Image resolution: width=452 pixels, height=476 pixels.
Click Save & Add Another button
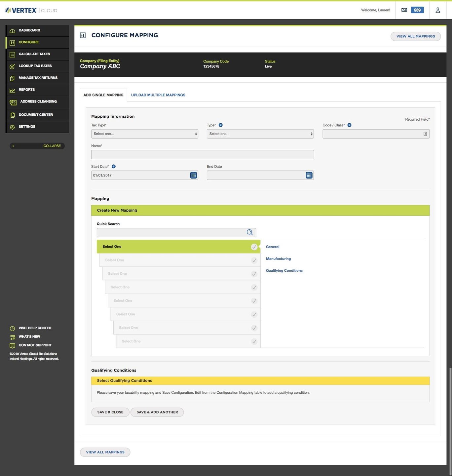(x=157, y=412)
